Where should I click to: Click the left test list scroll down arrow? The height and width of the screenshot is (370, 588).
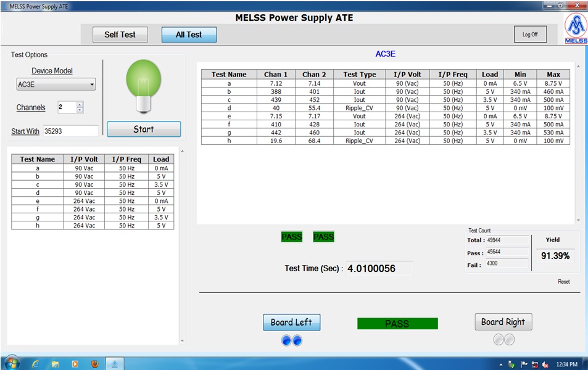tap(182, 341)
